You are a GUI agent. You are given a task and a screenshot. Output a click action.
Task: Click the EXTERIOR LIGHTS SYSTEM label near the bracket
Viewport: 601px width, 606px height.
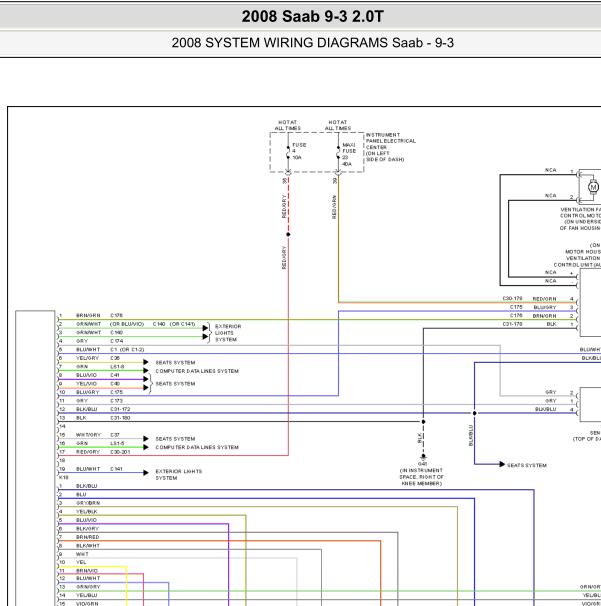click(228, 333)
